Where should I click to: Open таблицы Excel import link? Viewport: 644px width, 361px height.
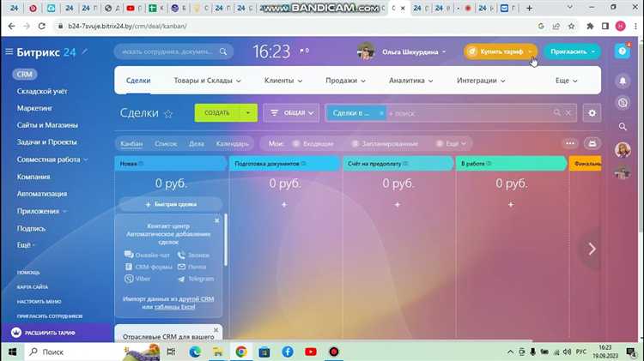pos(174,306)
